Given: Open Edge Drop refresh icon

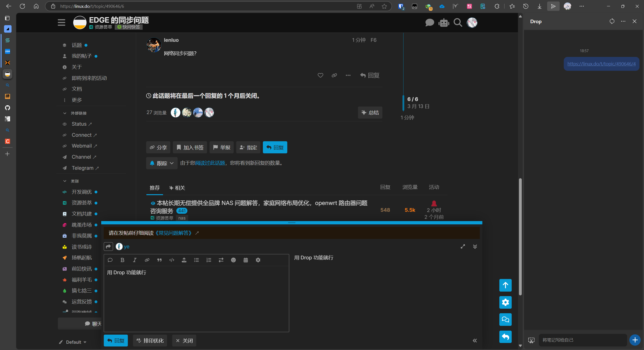Looking at the screenshot, I should [x=612, y=21].
